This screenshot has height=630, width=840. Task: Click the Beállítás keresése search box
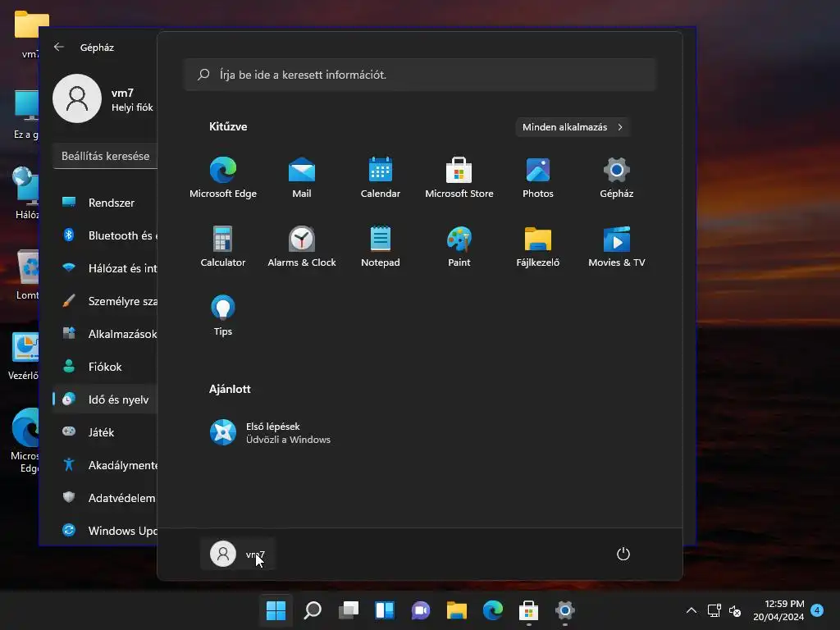point(105,156)
